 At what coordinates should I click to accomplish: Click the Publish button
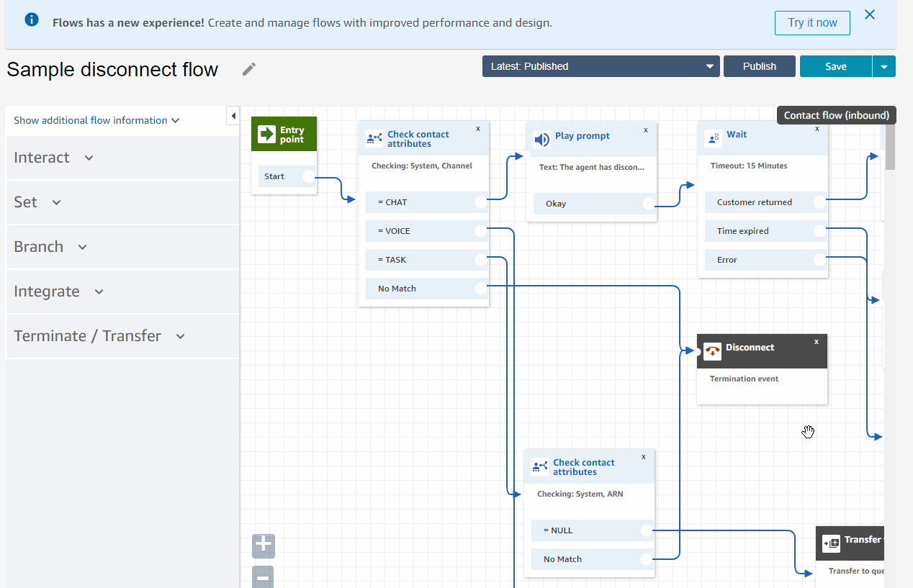tap(759, 65)
